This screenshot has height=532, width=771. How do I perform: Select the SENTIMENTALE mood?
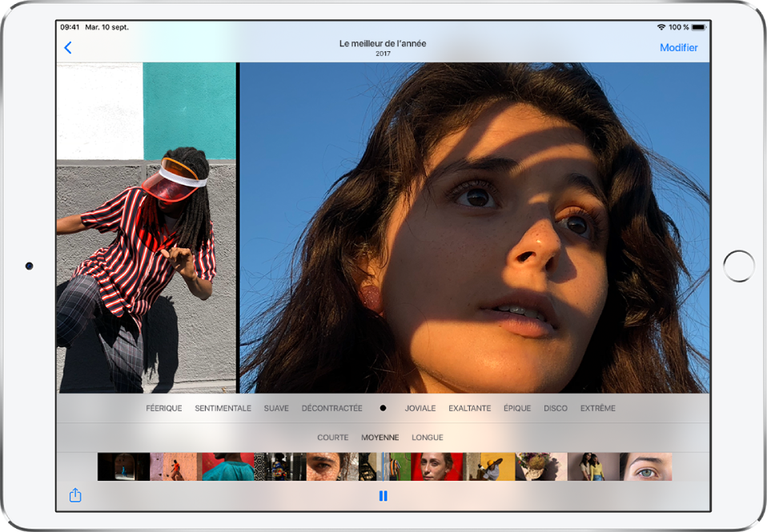click(x=223, y=408)
